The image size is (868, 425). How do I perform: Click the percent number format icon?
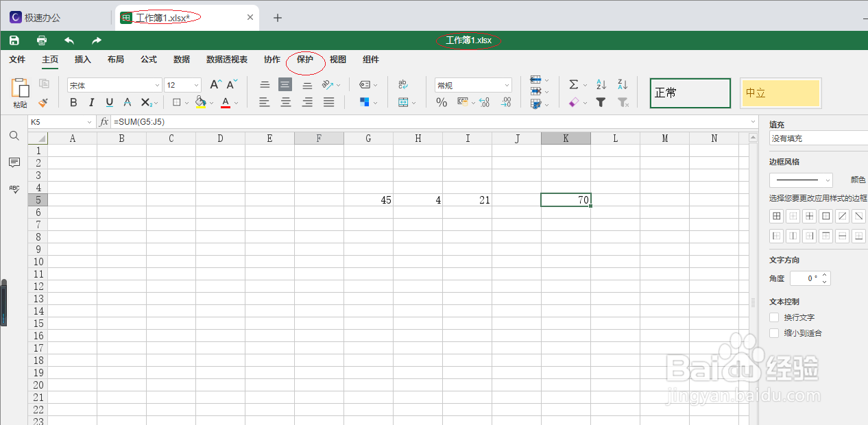[444, 102]
